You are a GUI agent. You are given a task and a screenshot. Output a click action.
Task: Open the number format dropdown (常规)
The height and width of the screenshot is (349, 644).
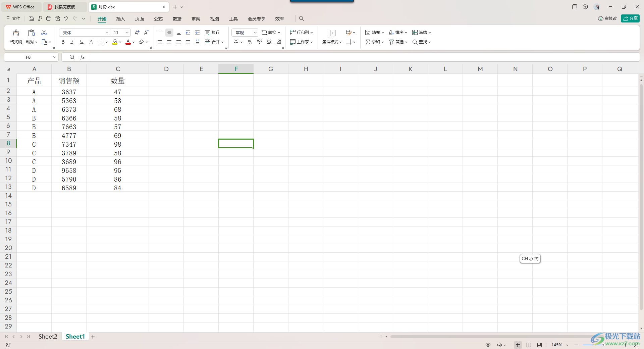tap(255, 33)
